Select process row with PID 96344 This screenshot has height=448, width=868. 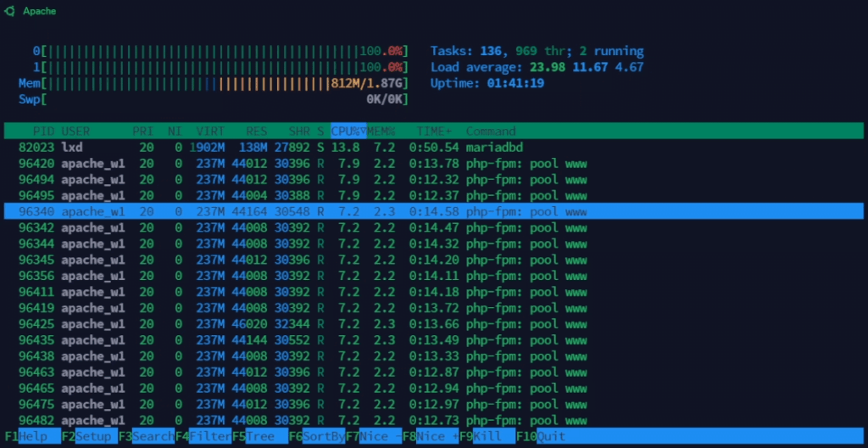433,244
